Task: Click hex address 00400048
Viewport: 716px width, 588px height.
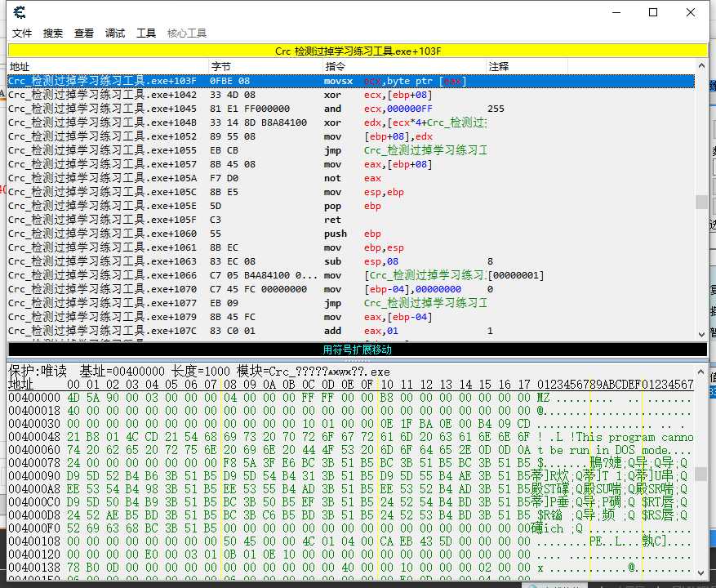Action: point(34,437)
